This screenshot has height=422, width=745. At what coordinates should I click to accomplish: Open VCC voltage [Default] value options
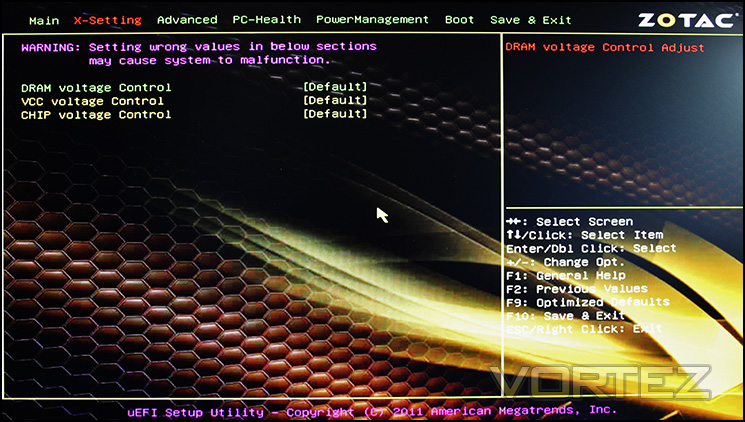pyautogui.click(x=335, y=100)
